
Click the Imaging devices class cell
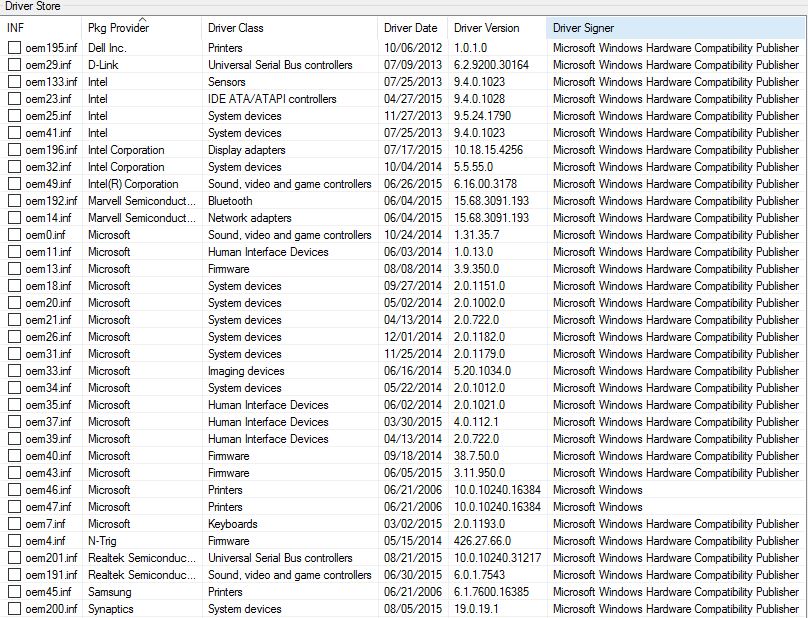tap(246, 371)
